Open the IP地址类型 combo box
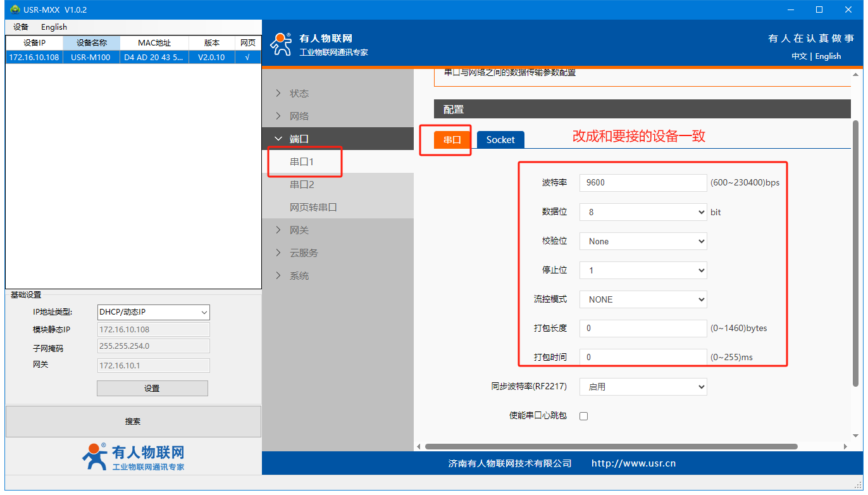 (x=154, y=312)
